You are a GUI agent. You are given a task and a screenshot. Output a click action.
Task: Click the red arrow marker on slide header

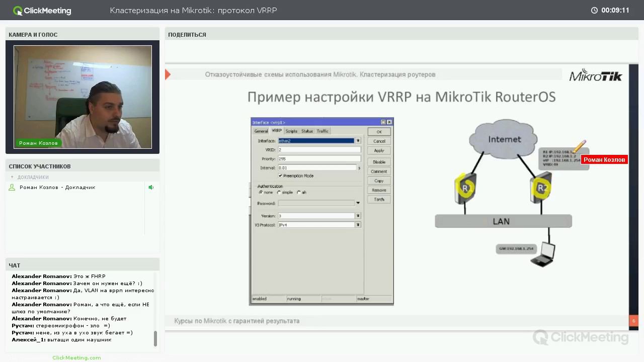168,74
